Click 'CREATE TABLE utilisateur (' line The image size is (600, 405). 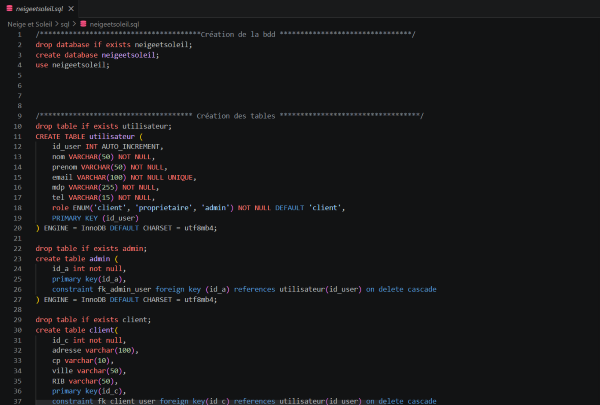click(x=89, y=137)
